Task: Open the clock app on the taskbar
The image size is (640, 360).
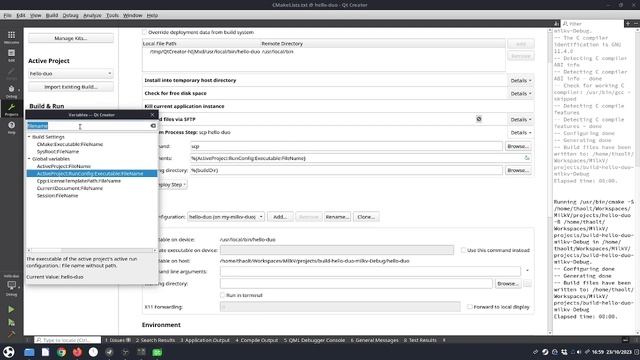Action: point(93,352)
